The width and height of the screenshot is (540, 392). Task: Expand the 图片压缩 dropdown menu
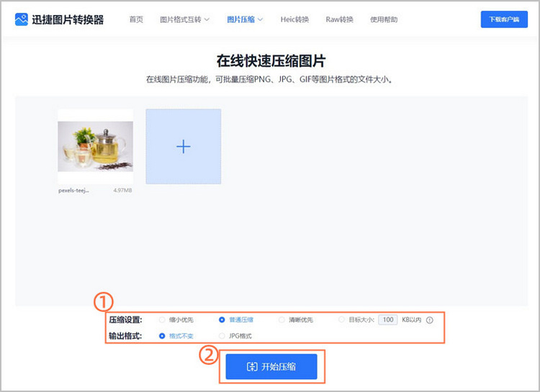(245, 19)
